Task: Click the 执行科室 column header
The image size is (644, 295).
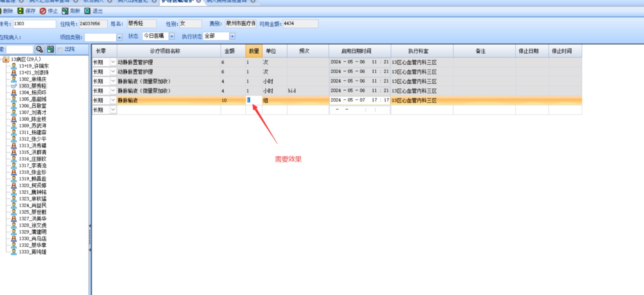Action: pyautogui.click(x=422, y=51)
